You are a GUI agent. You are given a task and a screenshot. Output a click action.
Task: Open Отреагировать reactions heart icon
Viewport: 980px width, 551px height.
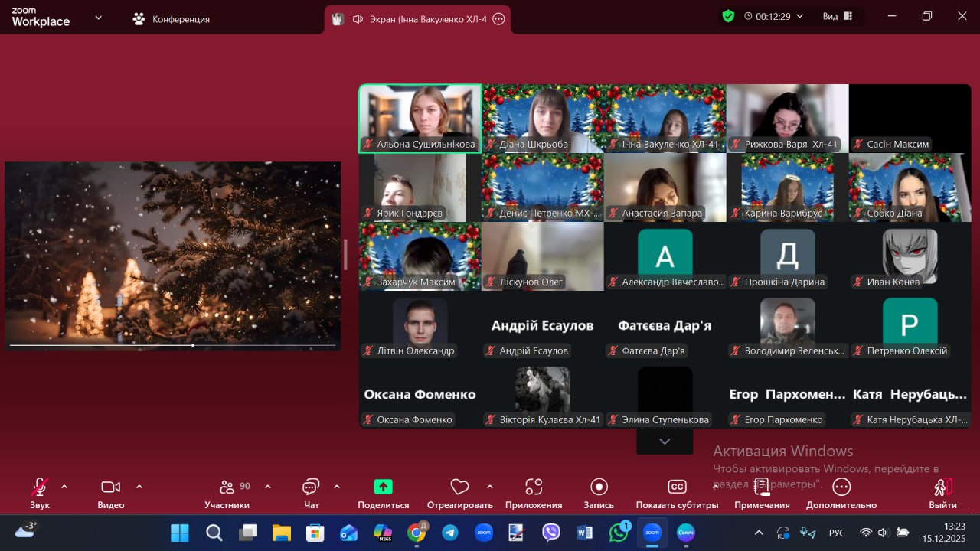tap(459, 487)
